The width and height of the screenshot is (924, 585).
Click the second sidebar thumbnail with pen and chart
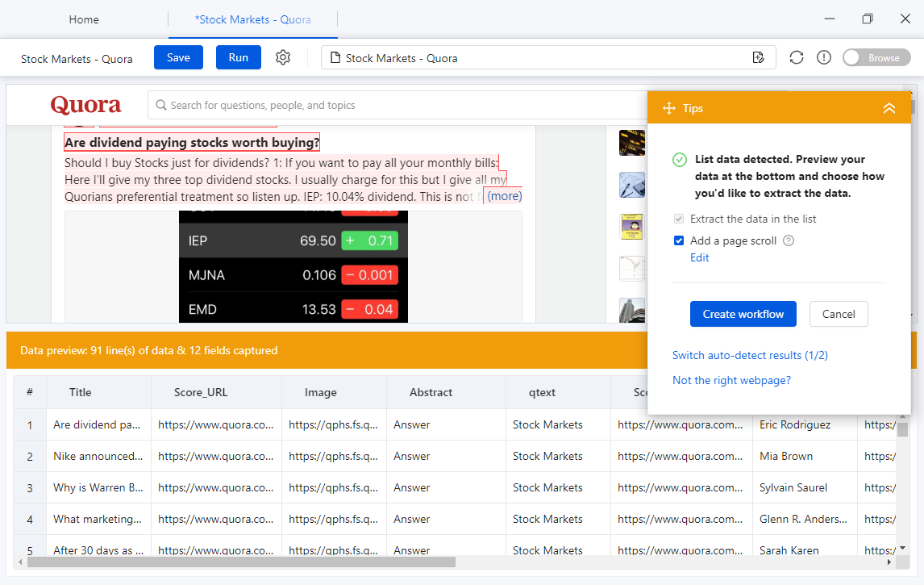(631, 185)
